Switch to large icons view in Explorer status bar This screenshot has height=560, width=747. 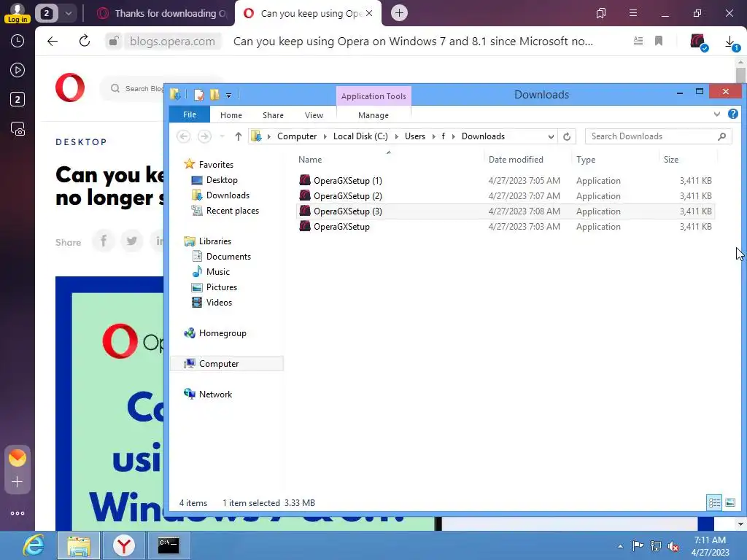[730, 502]
